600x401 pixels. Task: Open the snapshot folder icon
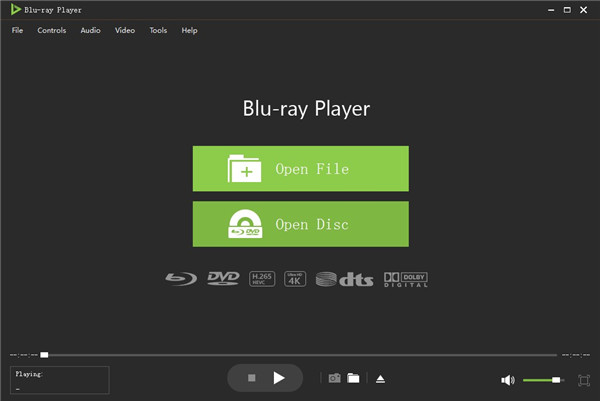tap(353, 378)
